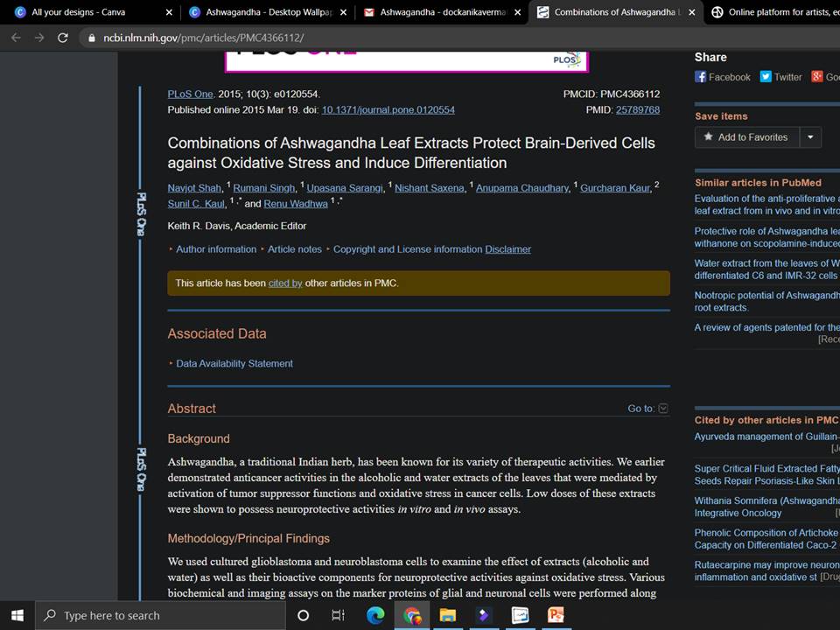Open the 'cited by' link in the banner
Image resolution: width=840 pixels, height=630 pixels.
pyautogui.click(x=285, y=283)
